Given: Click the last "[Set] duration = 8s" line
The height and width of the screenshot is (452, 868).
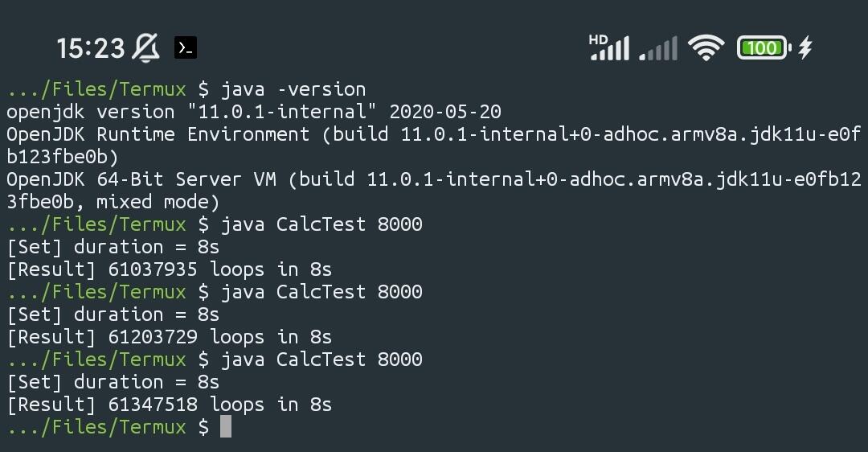Looking at the screenshot, I should tap(113, 382).
